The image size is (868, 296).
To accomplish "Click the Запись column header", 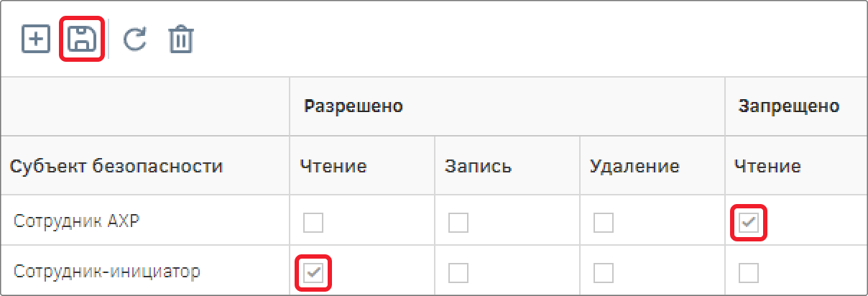I will coord(479,167).
